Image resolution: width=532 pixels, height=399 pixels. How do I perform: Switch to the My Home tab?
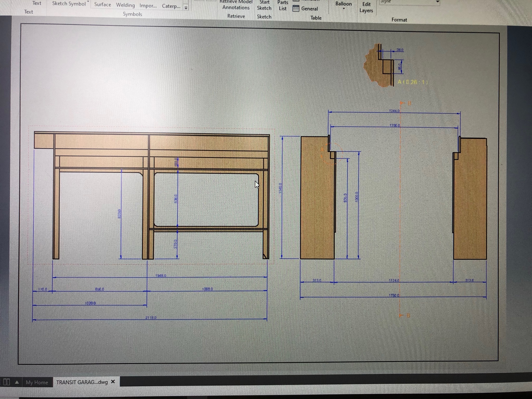(37, 382)
